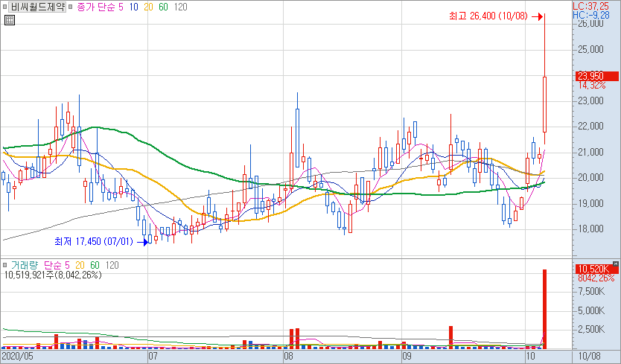The image size is (621, 364).
Task: Select the 거래량 volume indicator label
Action: click(25, 265)
